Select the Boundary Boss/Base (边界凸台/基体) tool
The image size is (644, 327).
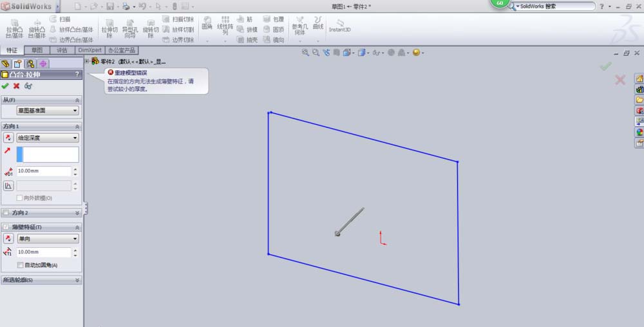pyautogui.click(x=71, y=40)
